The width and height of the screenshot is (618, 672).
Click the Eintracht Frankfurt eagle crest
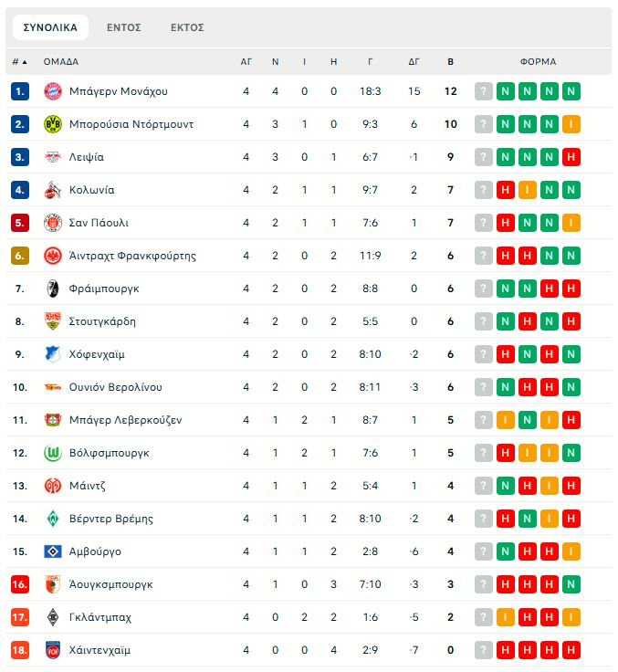coord(52,256)
